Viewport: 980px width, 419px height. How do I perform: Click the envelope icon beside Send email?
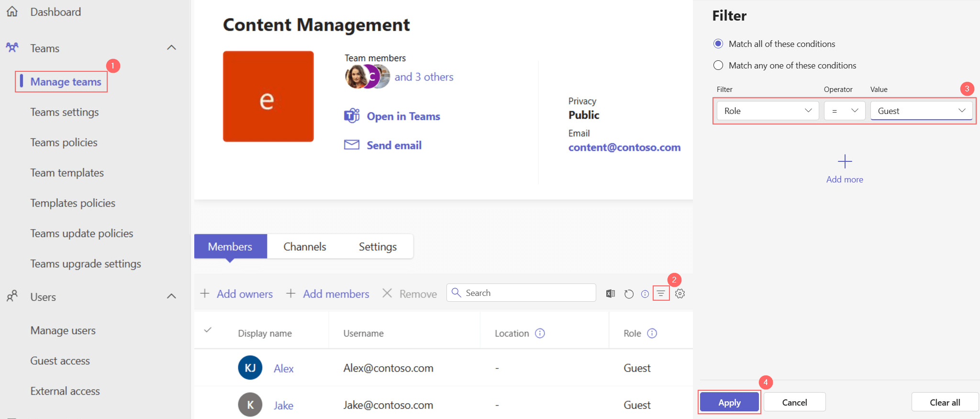[x=352, y=145]
